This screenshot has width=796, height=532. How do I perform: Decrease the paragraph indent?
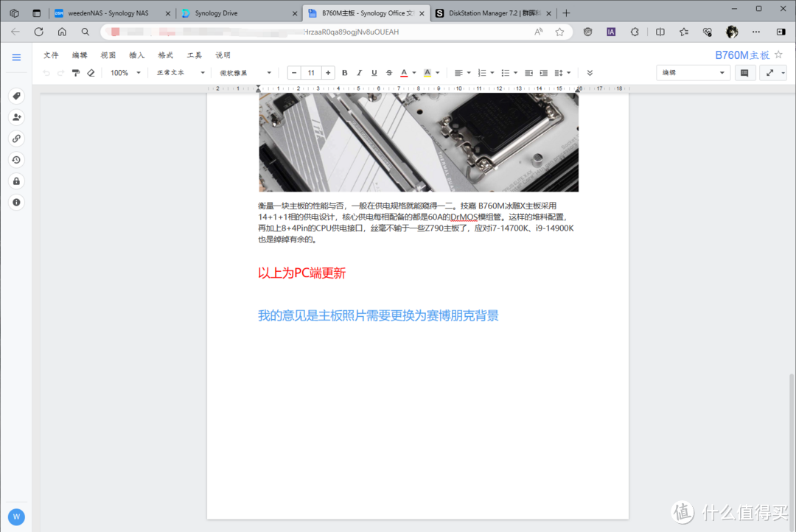(528, 73)
